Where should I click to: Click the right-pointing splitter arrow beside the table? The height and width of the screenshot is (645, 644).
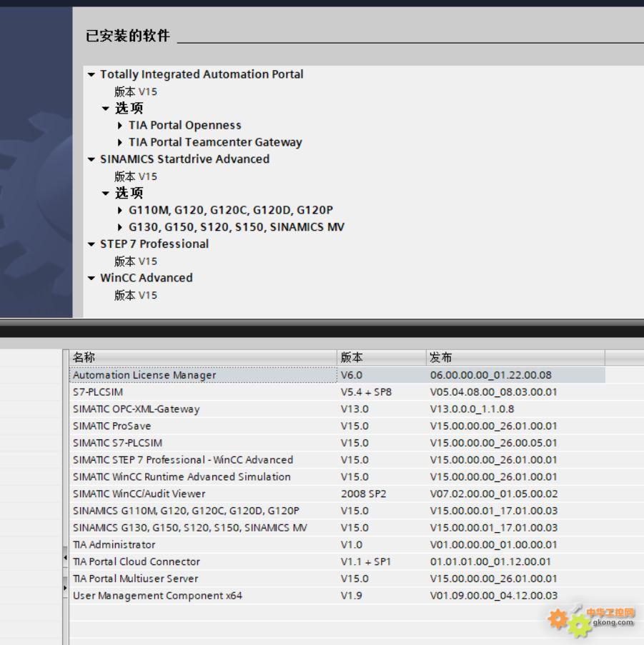[x=65, y=589]
